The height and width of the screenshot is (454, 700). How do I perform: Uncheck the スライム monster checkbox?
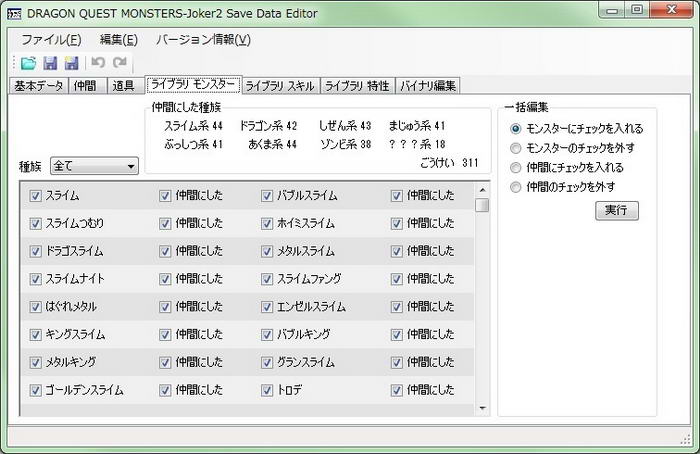click(x=36, y=196)
